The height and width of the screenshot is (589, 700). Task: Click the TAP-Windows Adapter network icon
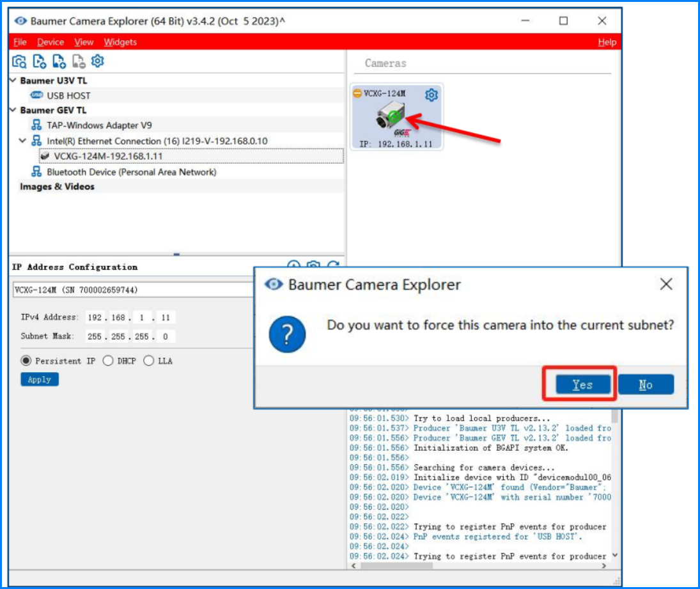coord(36,125)
